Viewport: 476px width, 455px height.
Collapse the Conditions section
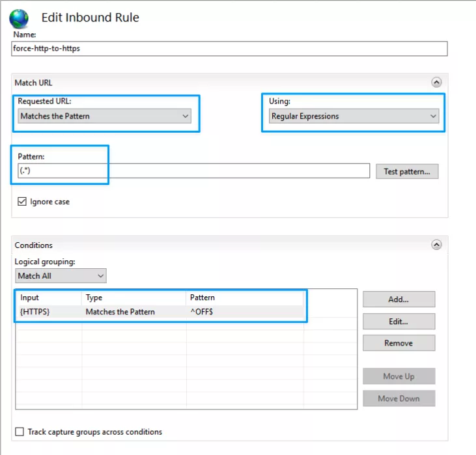[x=436, y=245]
